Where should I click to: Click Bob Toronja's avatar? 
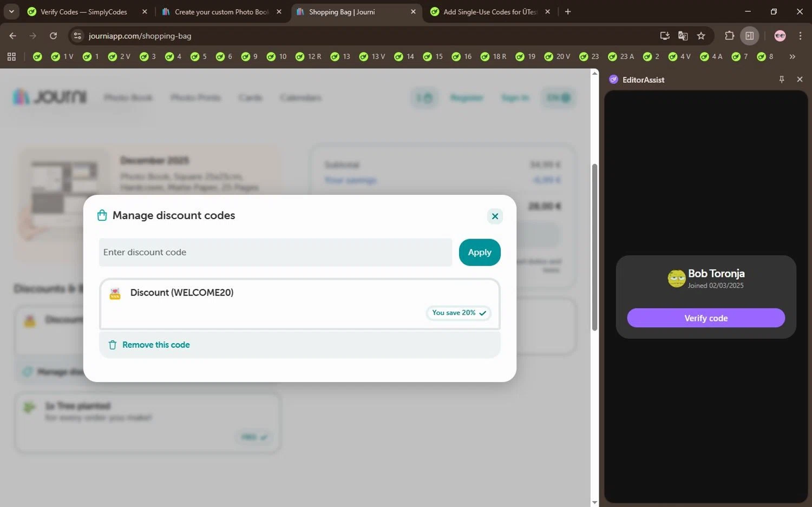(677, 278)
